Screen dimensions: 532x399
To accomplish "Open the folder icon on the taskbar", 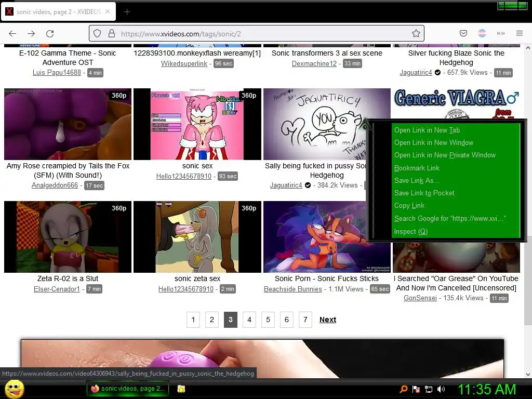I will (x=181, y=389).
